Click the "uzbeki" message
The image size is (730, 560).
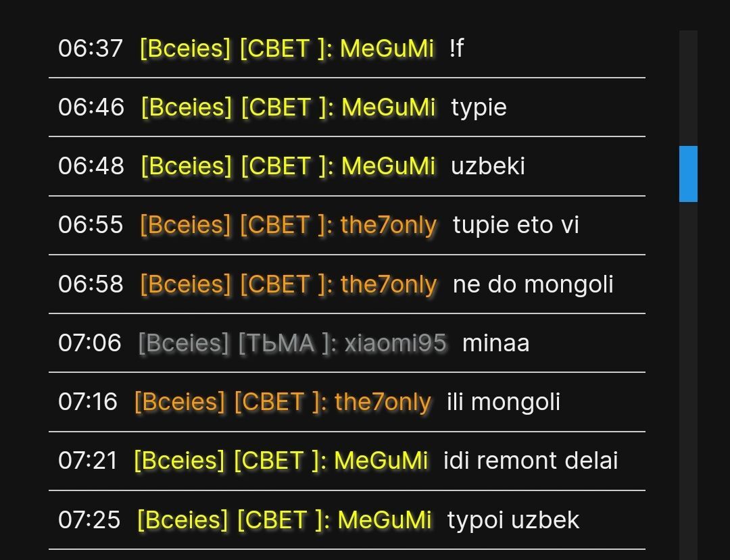(487, 166)
